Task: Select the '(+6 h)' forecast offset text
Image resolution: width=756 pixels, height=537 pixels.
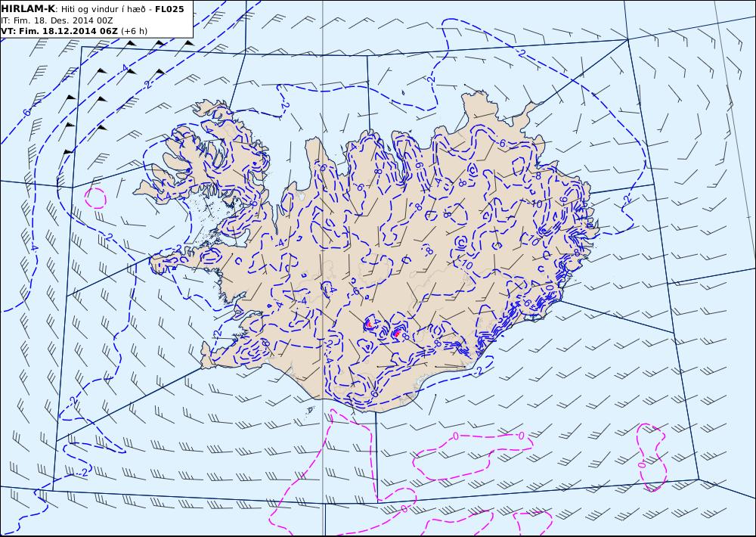Action: pyautogui.click(x=134, y=31)
